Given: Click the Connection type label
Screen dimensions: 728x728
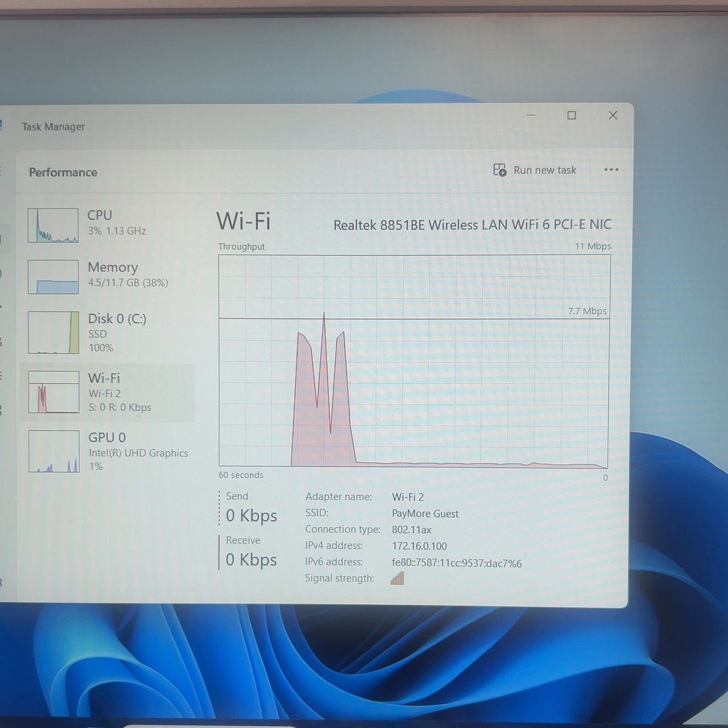Looking at the screenshot, I should point(343,529).
